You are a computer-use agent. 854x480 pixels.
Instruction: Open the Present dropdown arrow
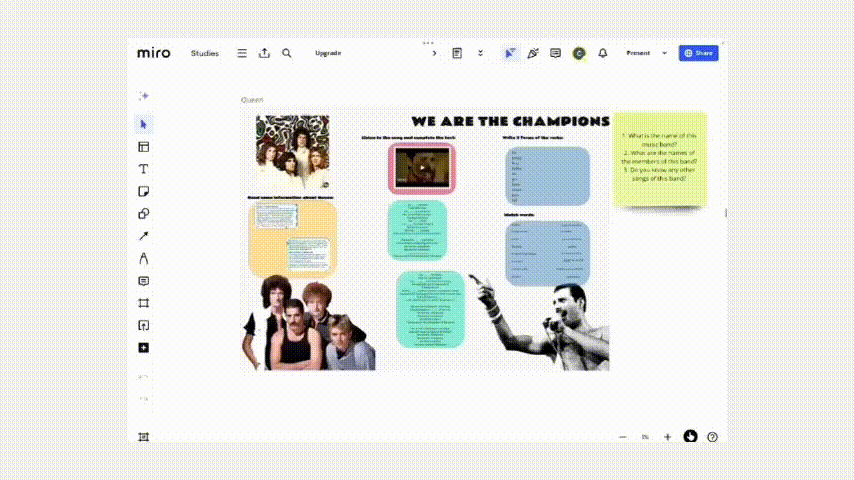[664, 53]
